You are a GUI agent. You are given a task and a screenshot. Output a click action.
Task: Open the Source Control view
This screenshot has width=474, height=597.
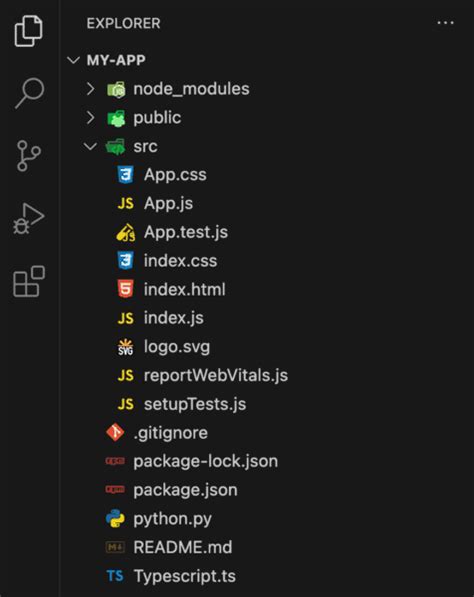[29, 155]
